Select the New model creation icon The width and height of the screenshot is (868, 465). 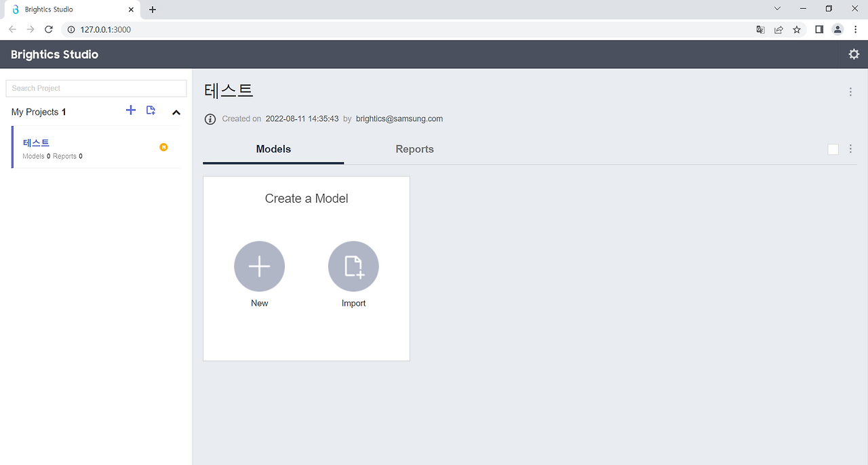click(259, 266)
